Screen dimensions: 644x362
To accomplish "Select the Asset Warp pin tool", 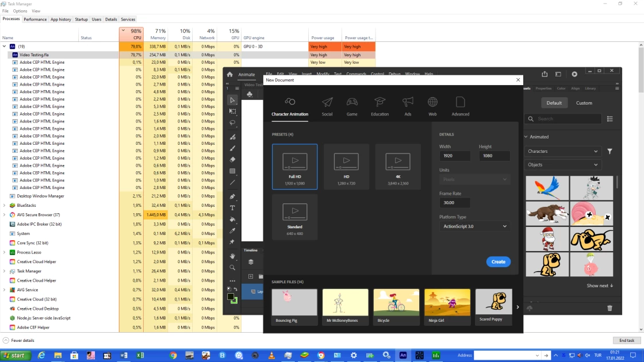I will (232, 242).
